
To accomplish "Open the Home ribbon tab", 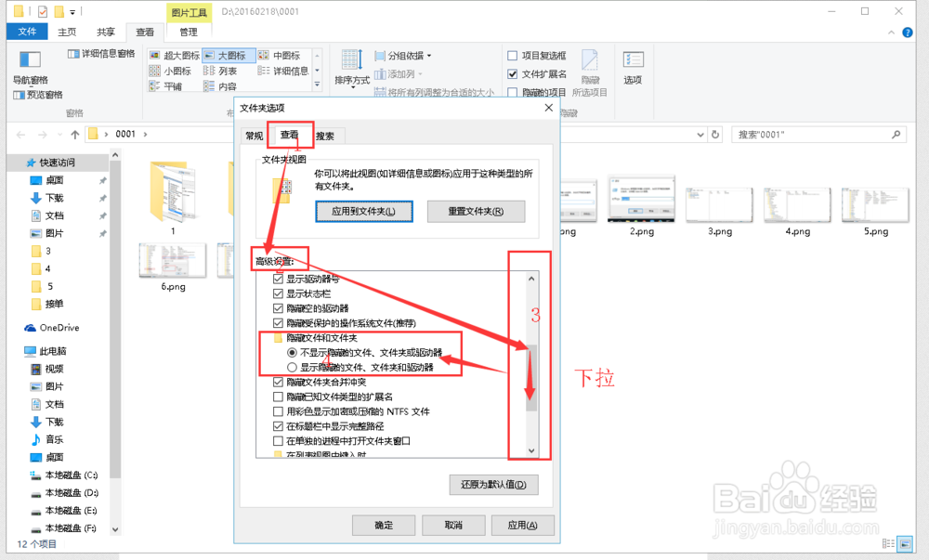I will coord(67,32).
